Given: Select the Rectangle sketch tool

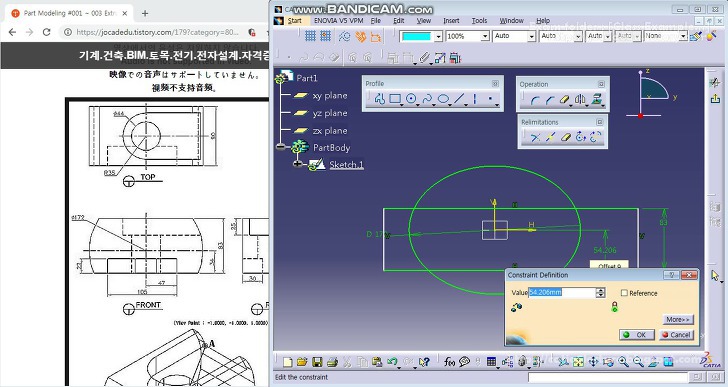Looking at the screenshot, I should point(395,99).
